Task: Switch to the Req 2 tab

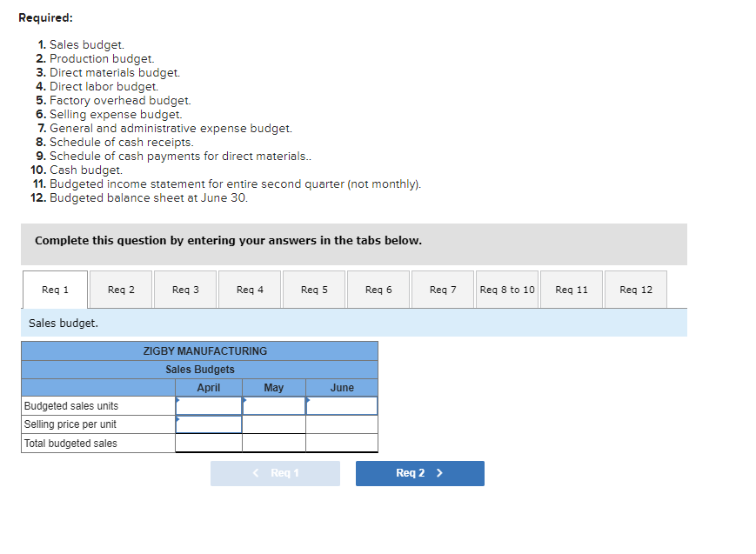Action: coord(120,289)
